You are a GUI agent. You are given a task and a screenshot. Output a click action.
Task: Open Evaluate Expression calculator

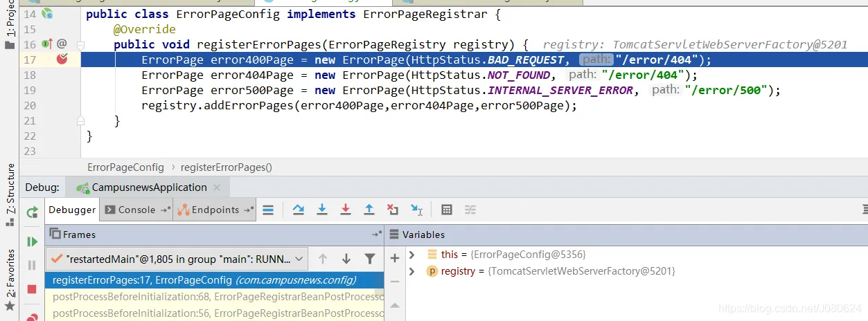click(447, 210)
